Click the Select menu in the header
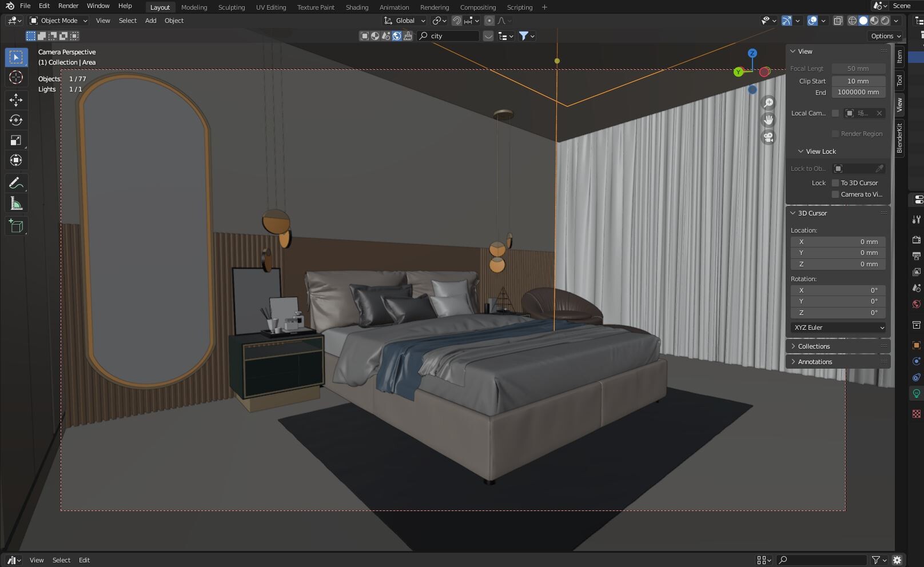This screenshot has width=924, height=567. [127, 21]
